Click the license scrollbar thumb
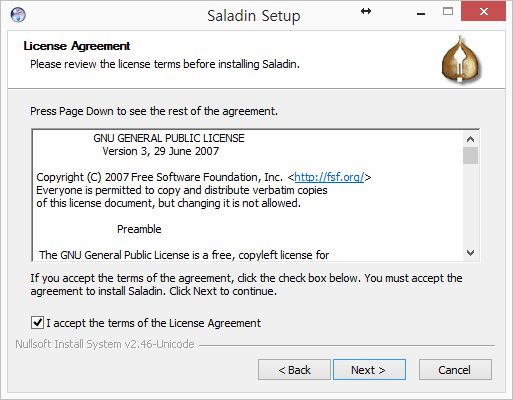 click(x=470, y=156)
